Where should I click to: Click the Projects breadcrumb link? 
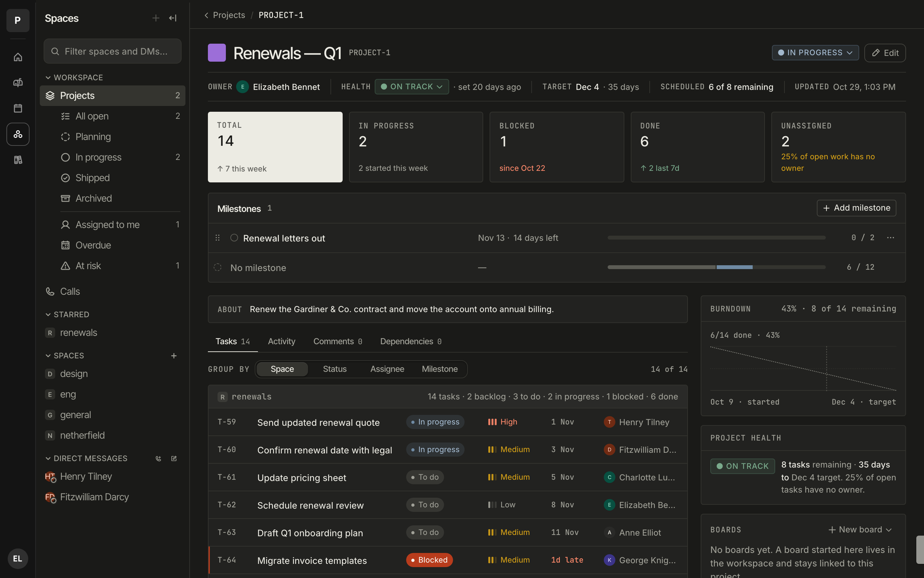pos(229,15)
